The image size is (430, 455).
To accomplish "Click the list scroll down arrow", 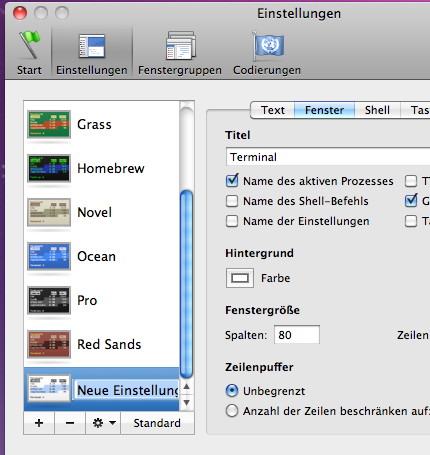I will [187, 403].
